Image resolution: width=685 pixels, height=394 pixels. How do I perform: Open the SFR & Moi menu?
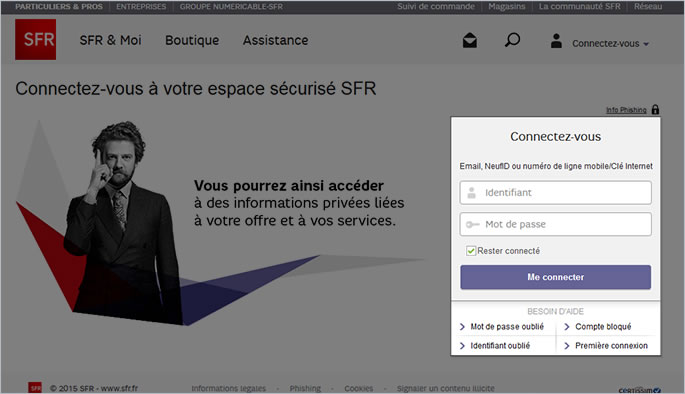(111, 40)
